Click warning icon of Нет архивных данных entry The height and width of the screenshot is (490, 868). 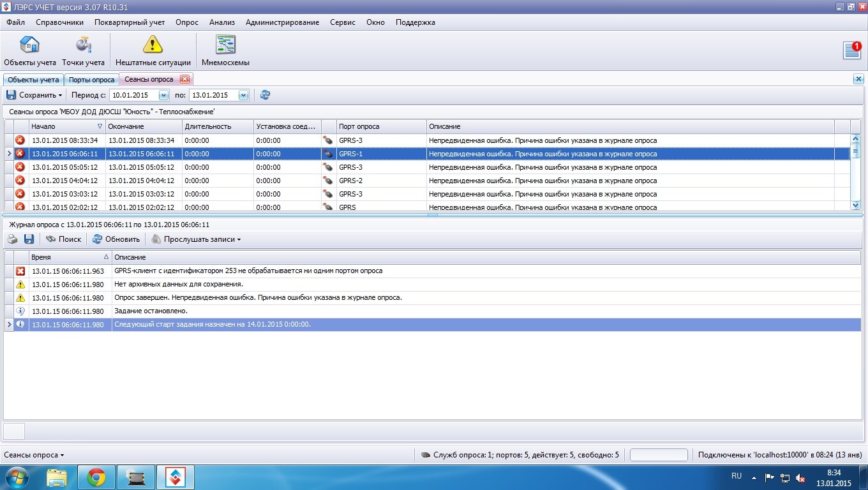(20, 285)
